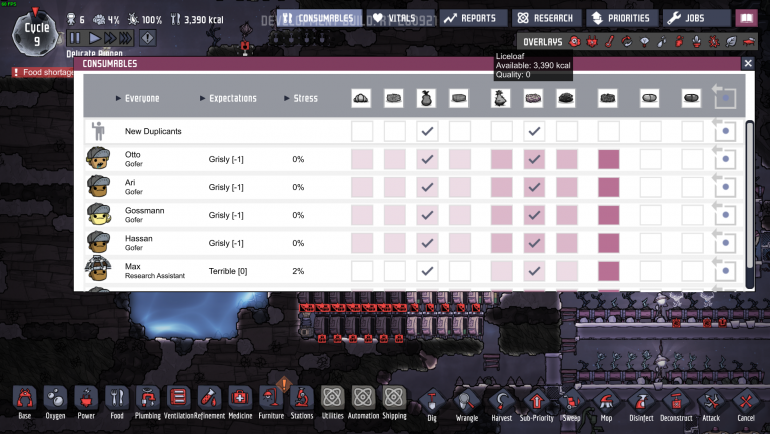Click Max's dark pink food square
The width and height of the screenshot is (770, 434).
coord(608,271)
